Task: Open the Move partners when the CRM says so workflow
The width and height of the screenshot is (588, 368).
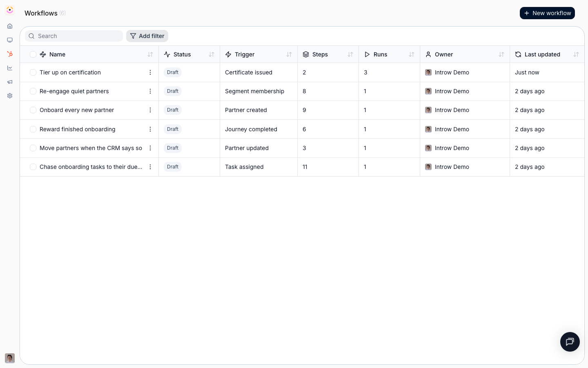Action: 91,148
